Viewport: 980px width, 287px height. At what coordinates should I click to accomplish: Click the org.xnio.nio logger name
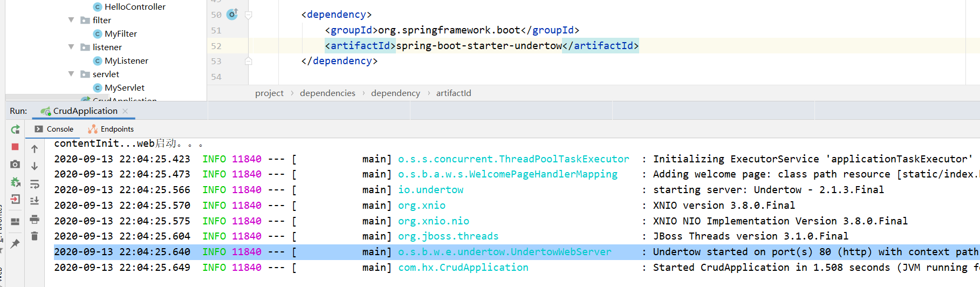click(434, 221)
